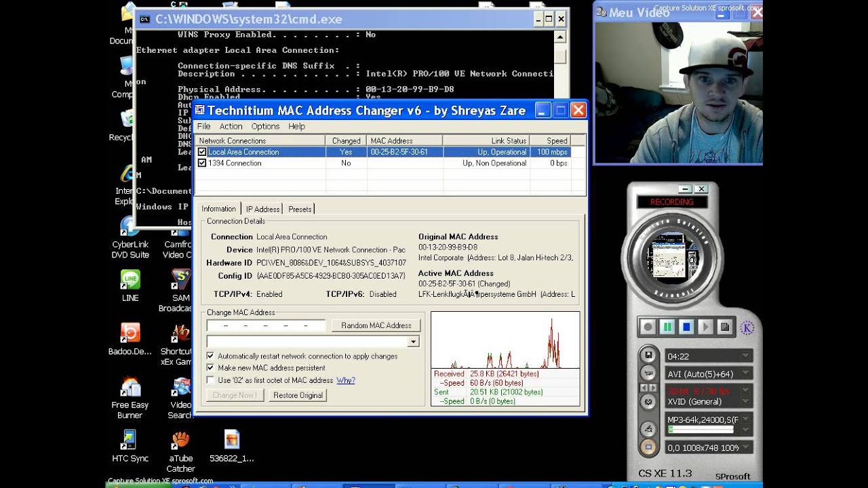Viewport: 868px width, 488px height.
Task: Toggle automatically restart network connection option
Action: [x=210, y=356]
